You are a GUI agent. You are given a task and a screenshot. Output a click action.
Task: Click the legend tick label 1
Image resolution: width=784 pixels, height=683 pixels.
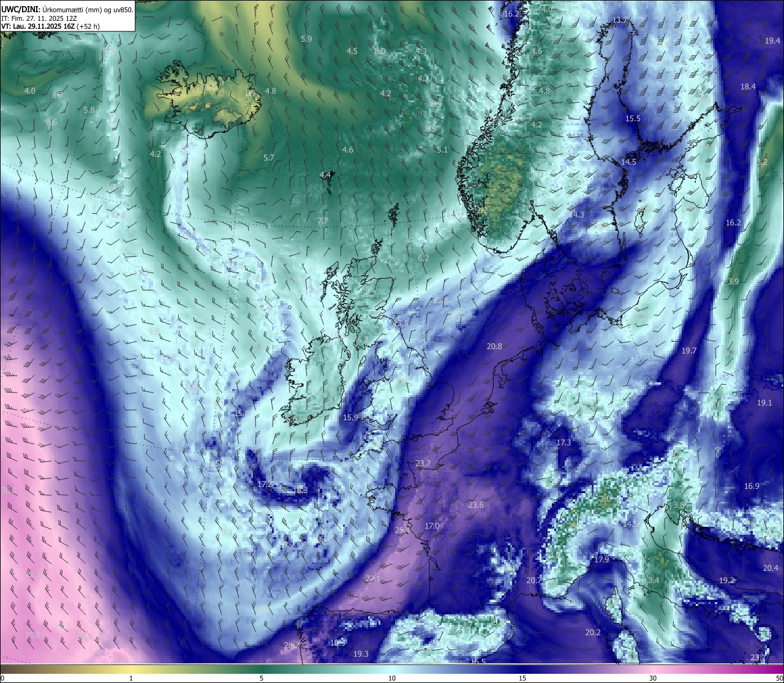pyautogui.click(x=131, y=678)
